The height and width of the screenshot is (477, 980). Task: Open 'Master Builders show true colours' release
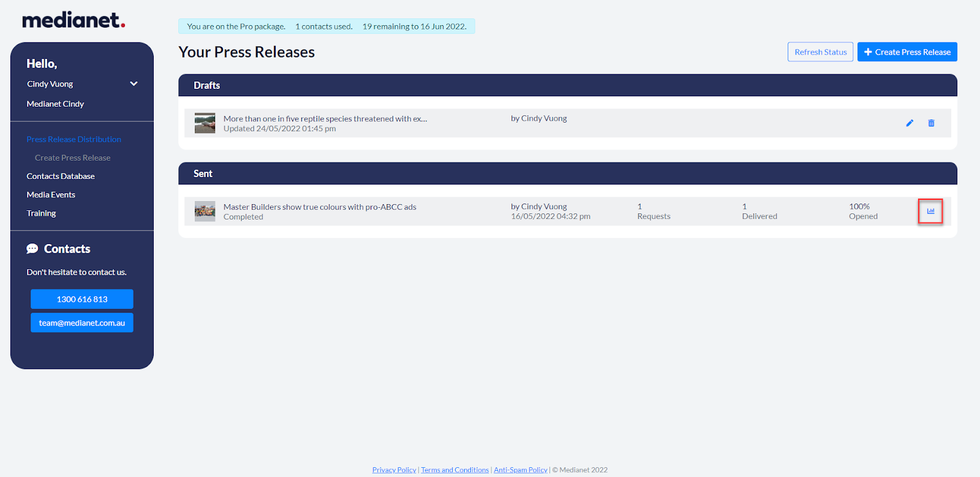click(x=320, y=207)
